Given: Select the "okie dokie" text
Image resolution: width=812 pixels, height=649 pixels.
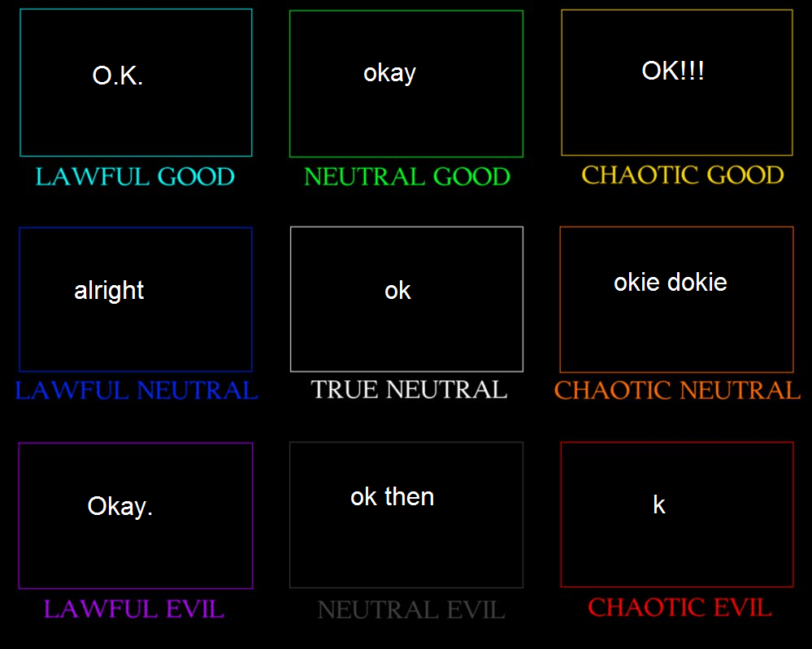Looking at the screenshot, I should [x=670, y=282].
